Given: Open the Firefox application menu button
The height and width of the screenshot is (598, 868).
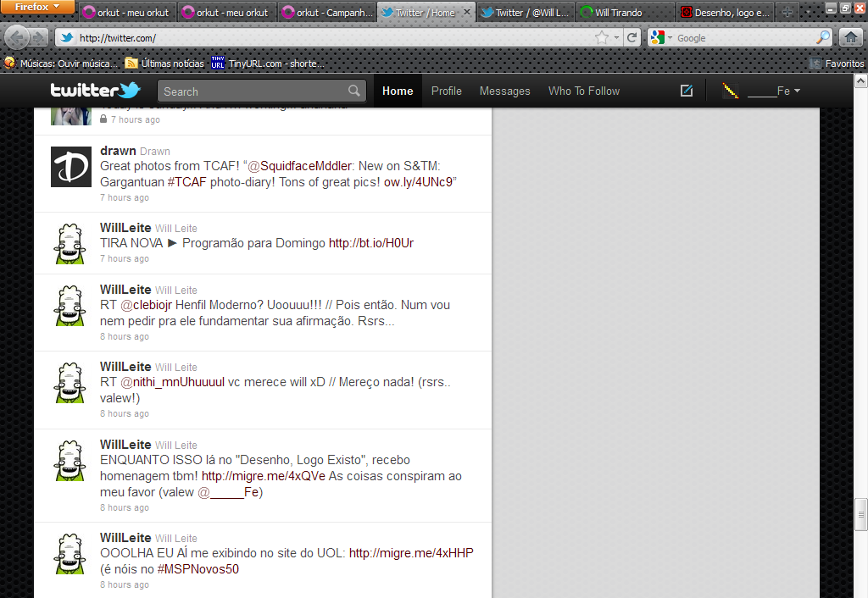Looking at the screenshot, I should point(37,7).
